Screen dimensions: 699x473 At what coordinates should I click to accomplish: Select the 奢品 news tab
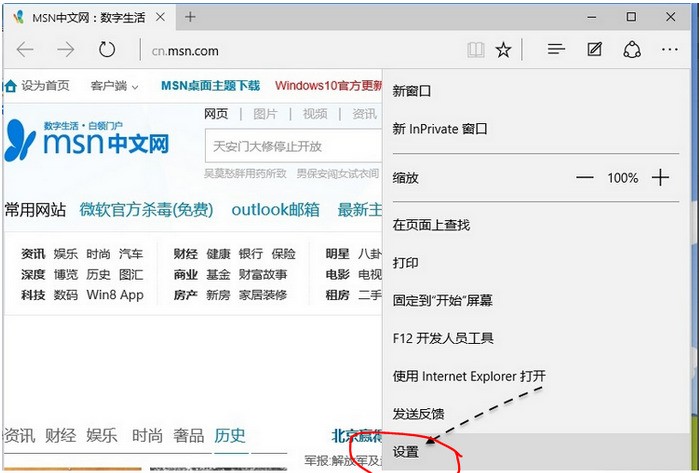(189, 436)
